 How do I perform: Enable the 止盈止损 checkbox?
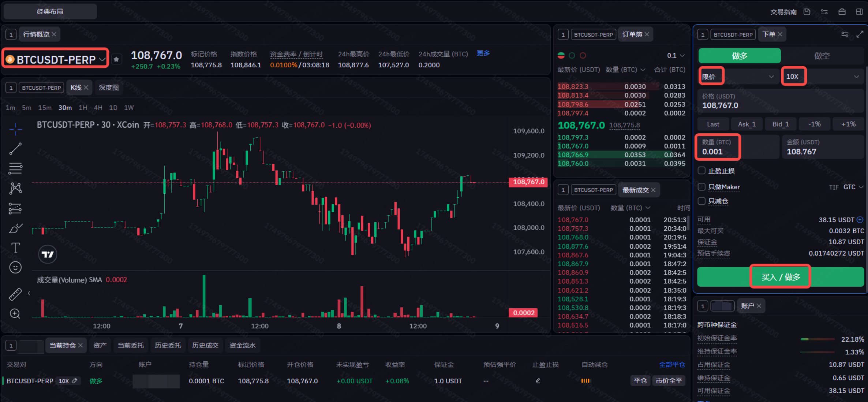click(701, 171)
